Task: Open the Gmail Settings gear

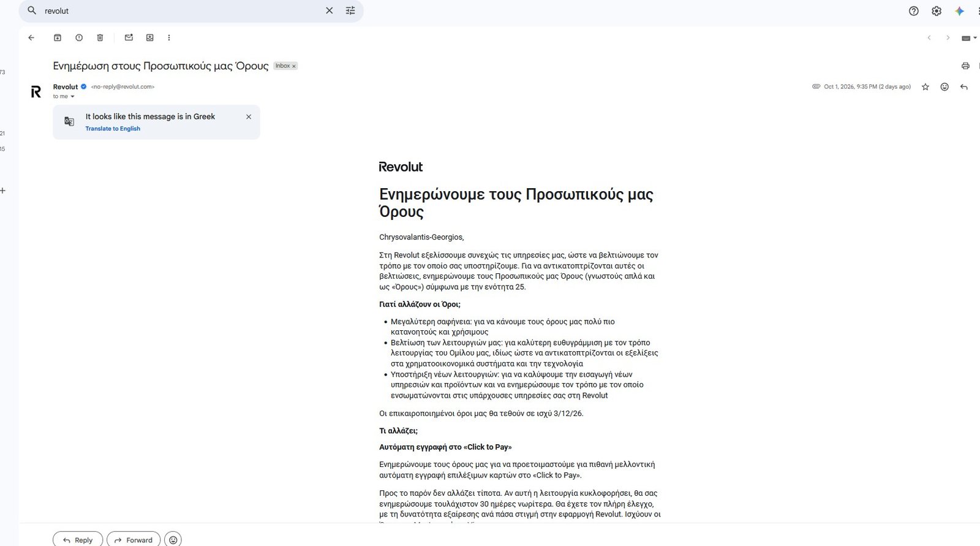Action: pos(937,11)
